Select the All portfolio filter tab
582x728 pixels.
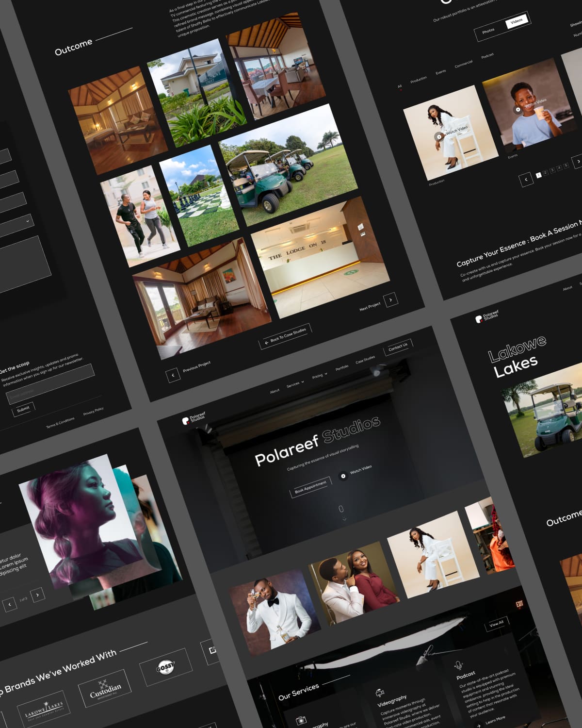pos(400,86)
